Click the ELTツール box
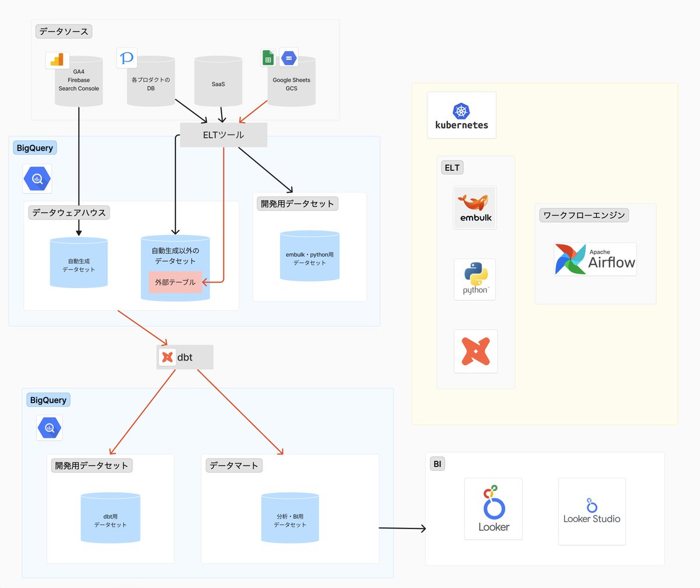Screen dimensions: 700x588 click(x=223, y=135)
